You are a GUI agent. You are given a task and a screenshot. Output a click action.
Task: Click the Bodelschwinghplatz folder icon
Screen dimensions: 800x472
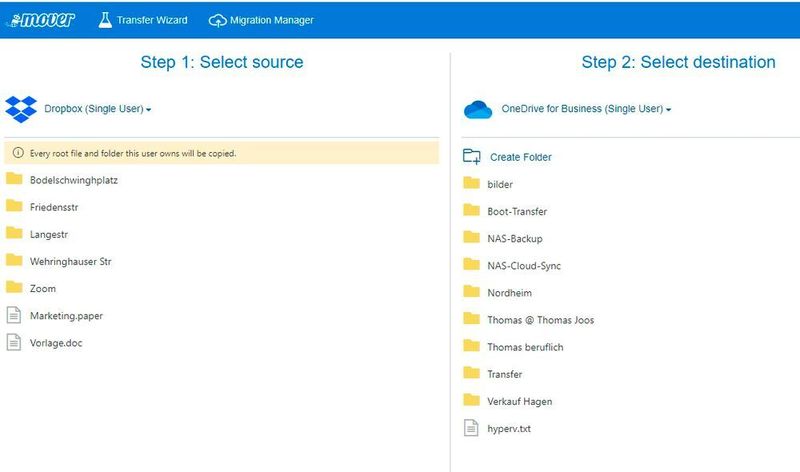pos(14,179)
